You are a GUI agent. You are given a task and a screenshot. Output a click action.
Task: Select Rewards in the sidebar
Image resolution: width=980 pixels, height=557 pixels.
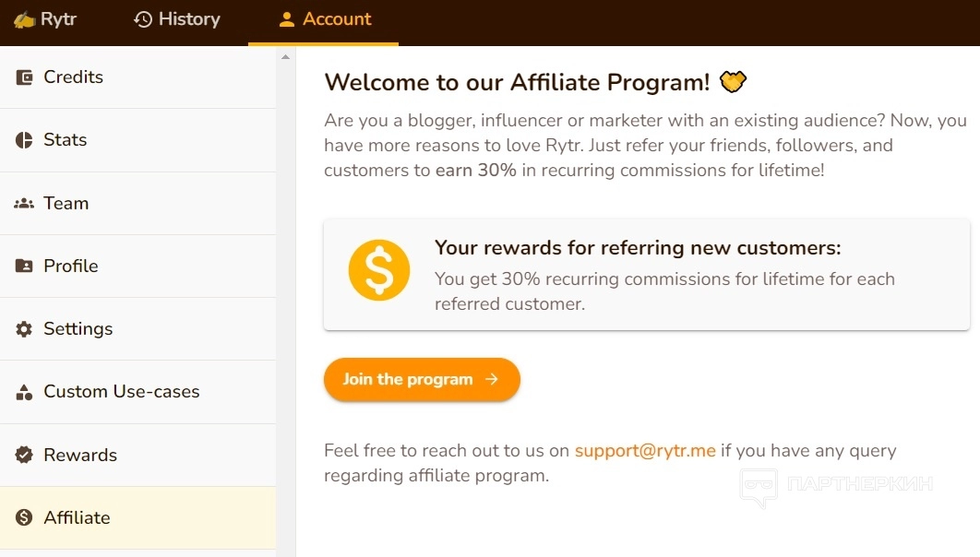[x=80, y=456]
